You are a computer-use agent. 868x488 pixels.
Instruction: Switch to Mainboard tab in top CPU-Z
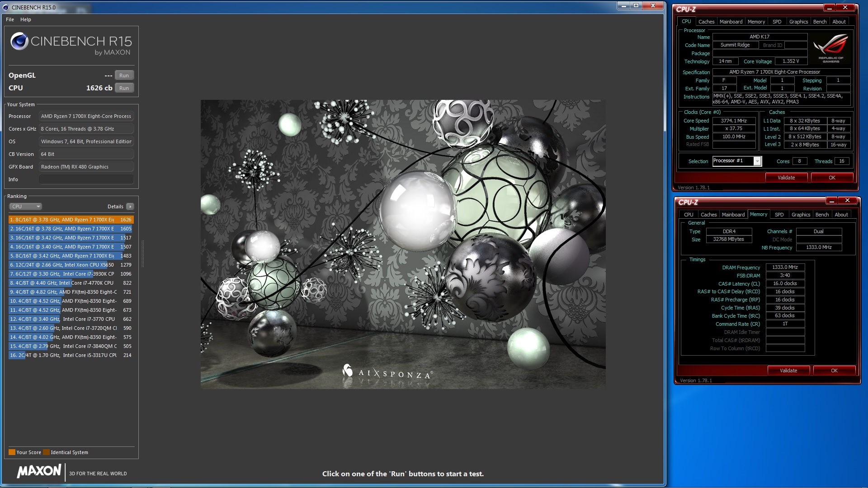(x=731, y=22)
